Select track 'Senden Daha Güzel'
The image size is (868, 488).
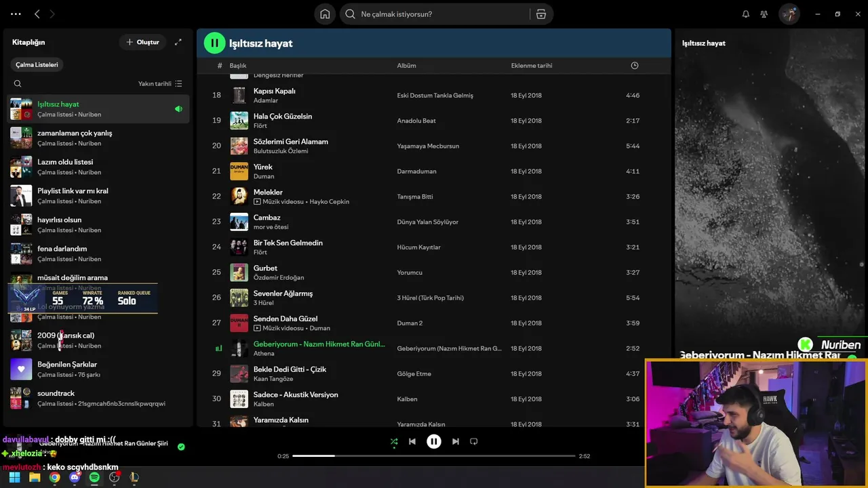point(433,323)
